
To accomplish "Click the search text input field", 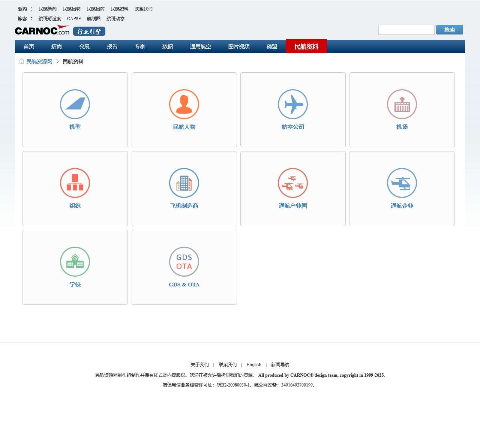I will tap(406, 30).
